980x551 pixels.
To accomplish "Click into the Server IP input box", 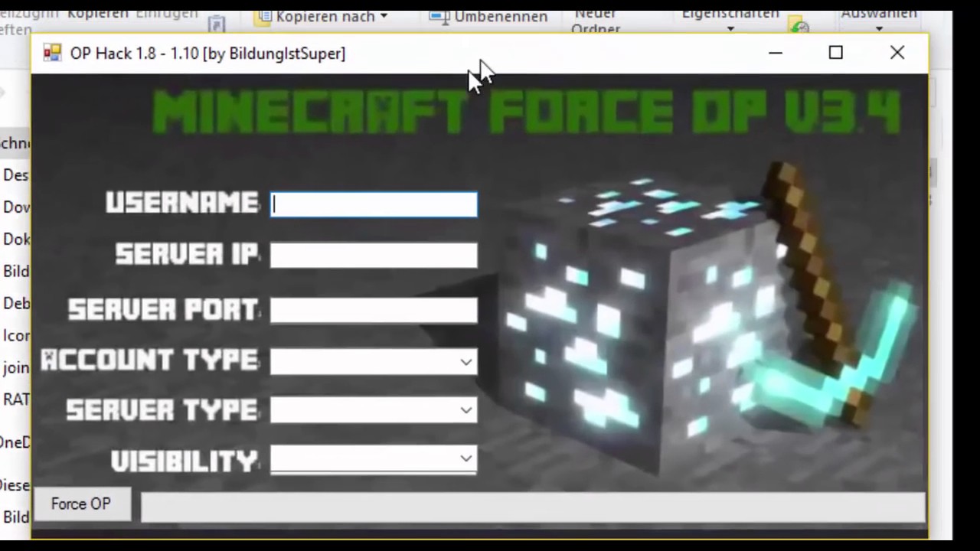I will click(x=374, y=256).
